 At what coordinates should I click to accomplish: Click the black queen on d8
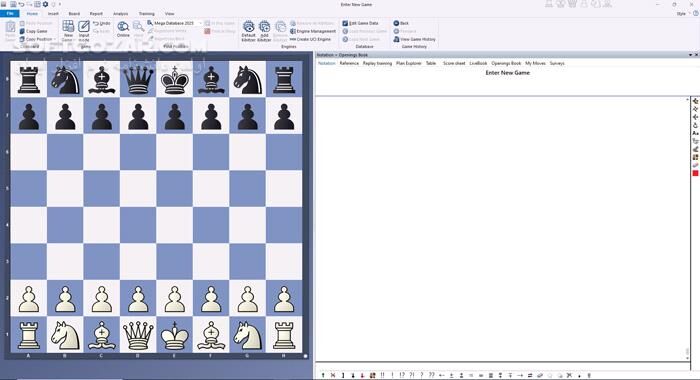tap(138, 79)
